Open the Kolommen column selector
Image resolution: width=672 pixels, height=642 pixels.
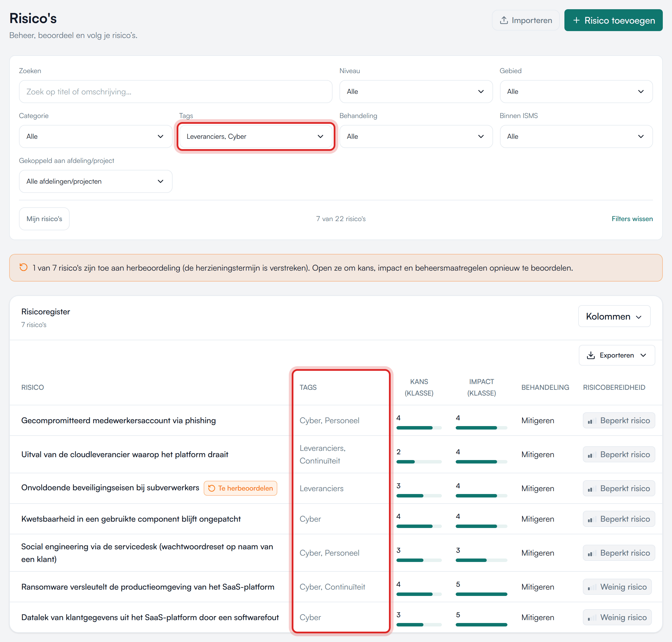pyautogui.click(x=614, y=316)
